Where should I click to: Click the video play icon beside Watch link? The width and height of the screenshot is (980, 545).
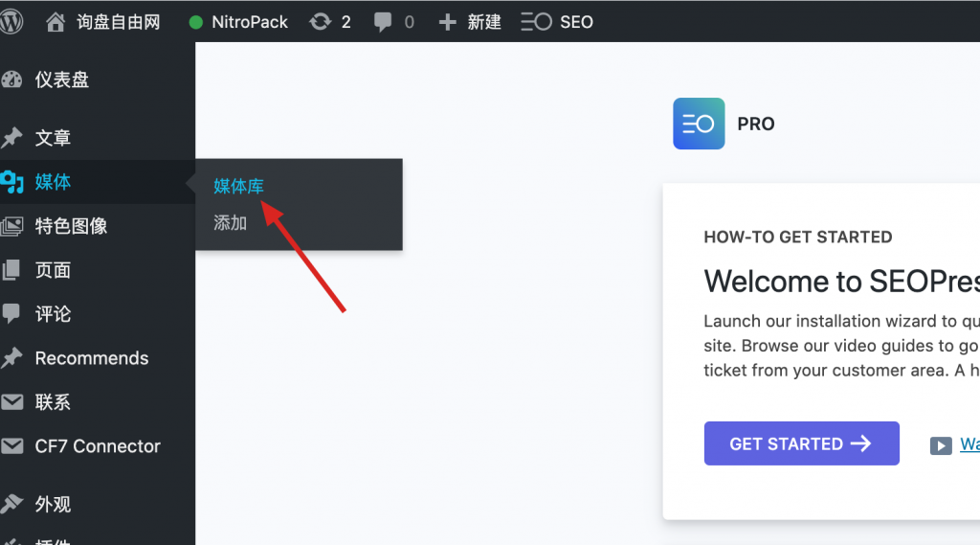coord(942,444)
